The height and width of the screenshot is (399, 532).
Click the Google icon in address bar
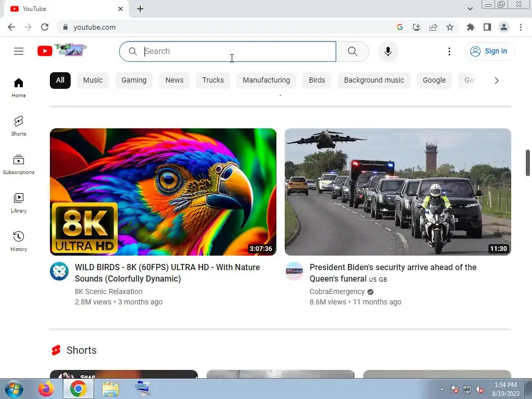point(400,27)
